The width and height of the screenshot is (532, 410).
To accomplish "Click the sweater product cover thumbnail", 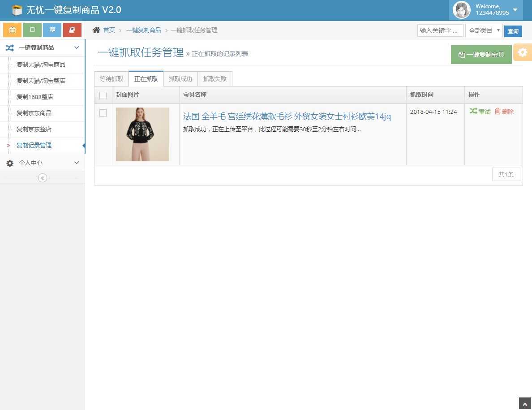I will click(142, 134).
